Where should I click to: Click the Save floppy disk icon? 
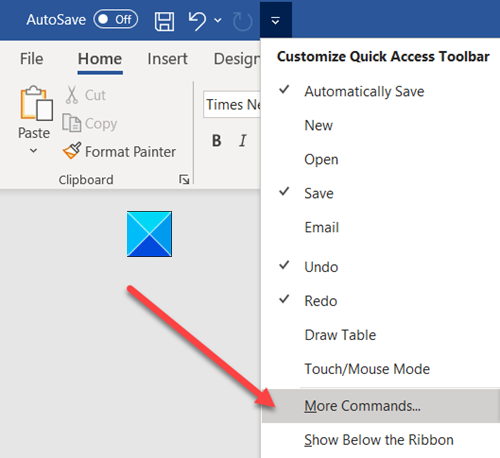click(x=164, y=22)
